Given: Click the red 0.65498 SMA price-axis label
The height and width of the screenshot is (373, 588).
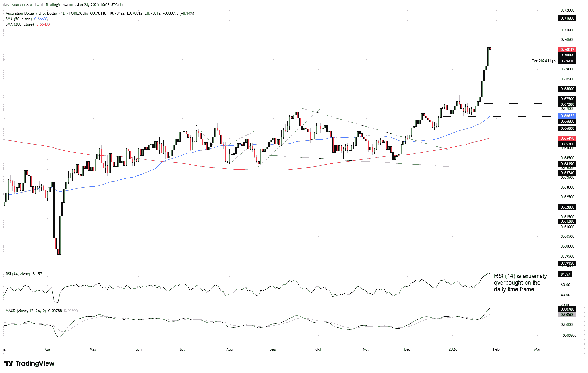Looking at the screenshot, I should [x=567, y=138].
